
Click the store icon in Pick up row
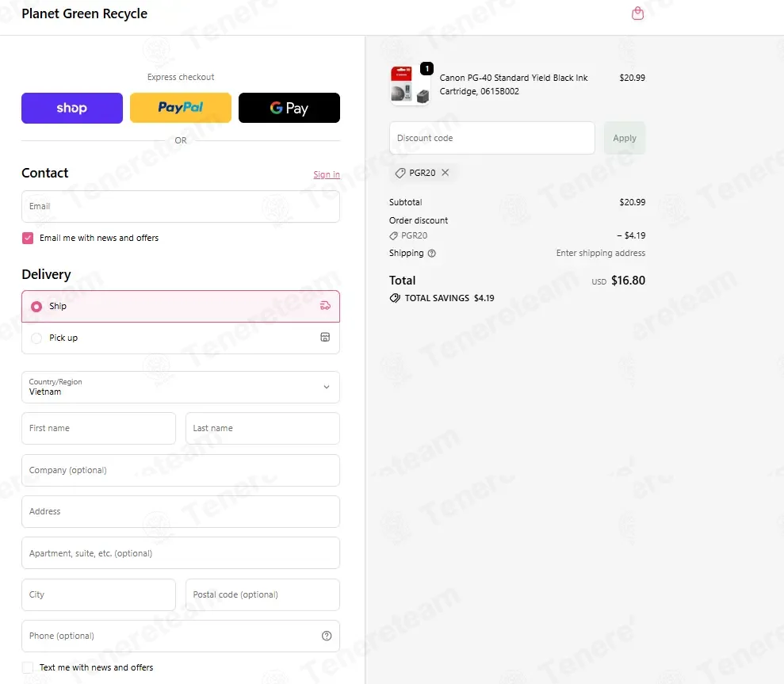[325, 338]
